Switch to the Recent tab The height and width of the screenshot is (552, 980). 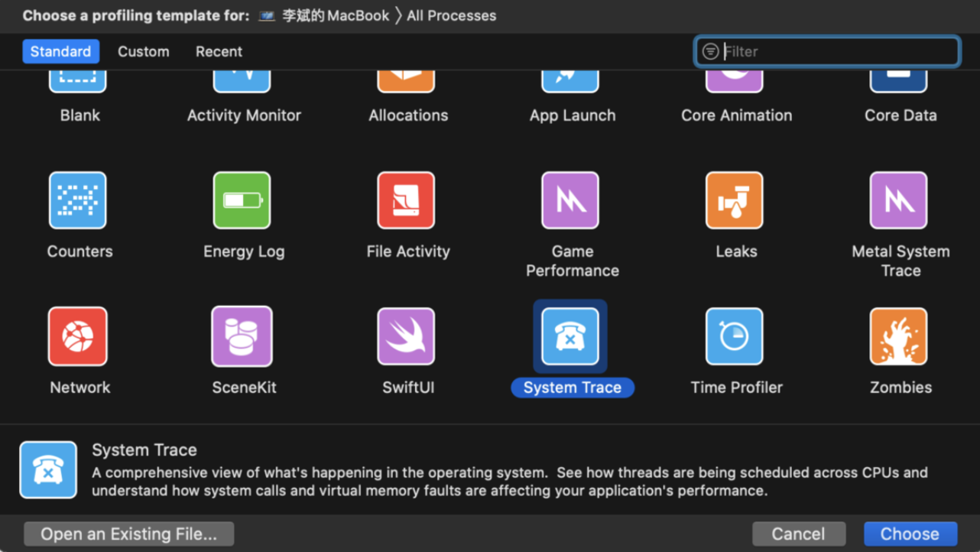(219, 51)
